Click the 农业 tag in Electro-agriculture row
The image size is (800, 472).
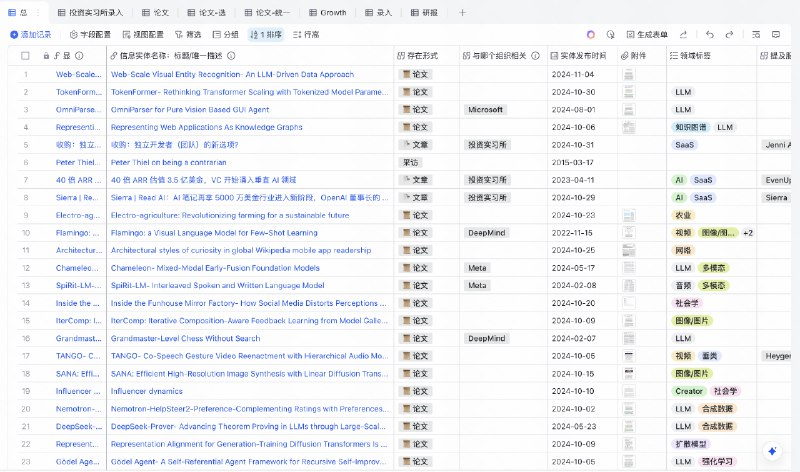(683, 215)
